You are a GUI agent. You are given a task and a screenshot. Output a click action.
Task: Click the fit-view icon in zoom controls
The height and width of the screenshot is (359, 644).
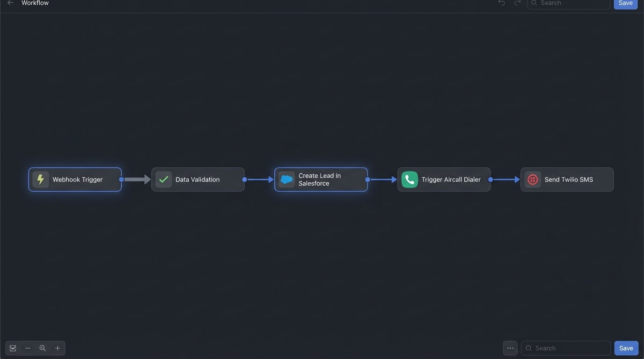point(13,348)
